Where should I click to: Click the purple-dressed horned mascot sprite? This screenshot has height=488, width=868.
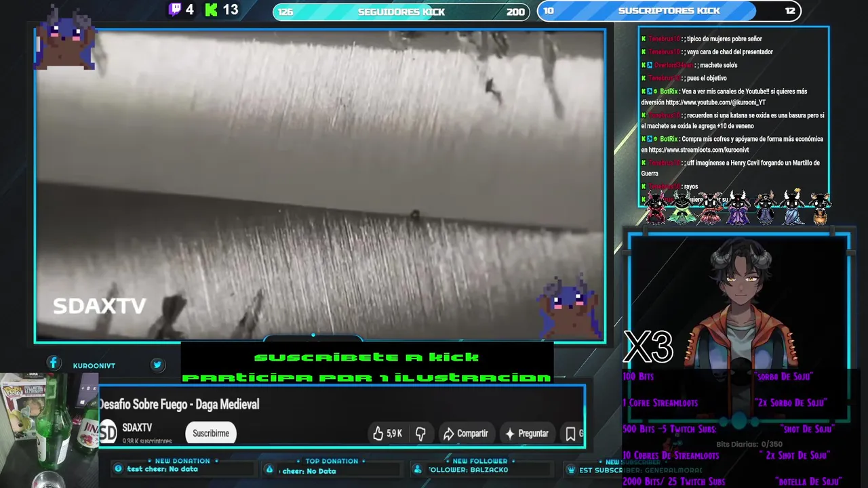pyautogui.click(x=738, y=207)
